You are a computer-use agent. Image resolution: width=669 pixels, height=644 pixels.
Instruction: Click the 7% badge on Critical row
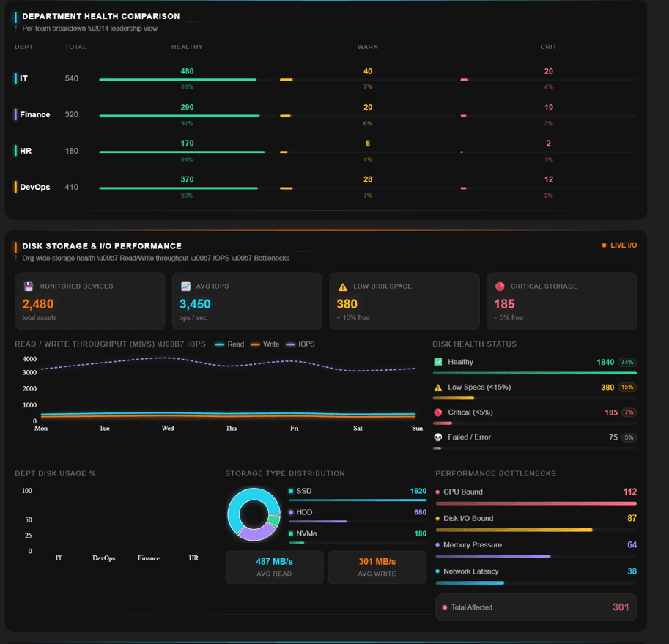pyautogui.click(x=629, y=412)
